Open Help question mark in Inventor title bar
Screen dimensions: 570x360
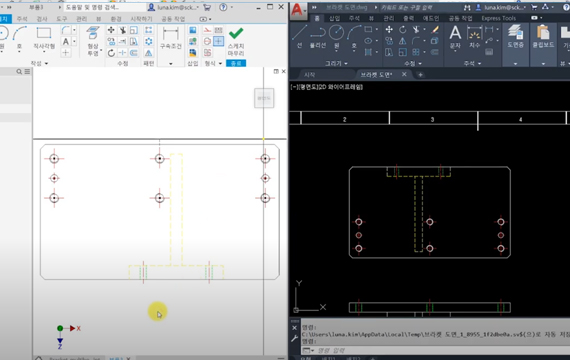tap(223, 7)
